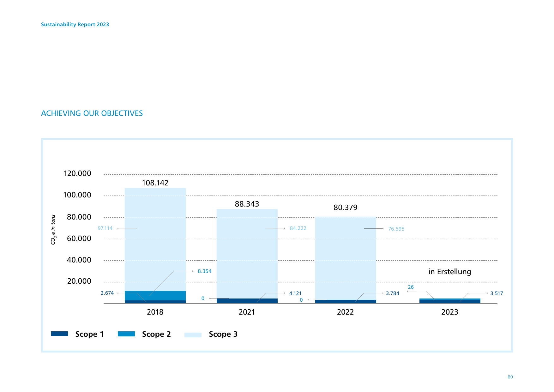The image size is (554, 392).
Task: Click the 40.000 y-axis tick label
Action: (x=79, y=260)
